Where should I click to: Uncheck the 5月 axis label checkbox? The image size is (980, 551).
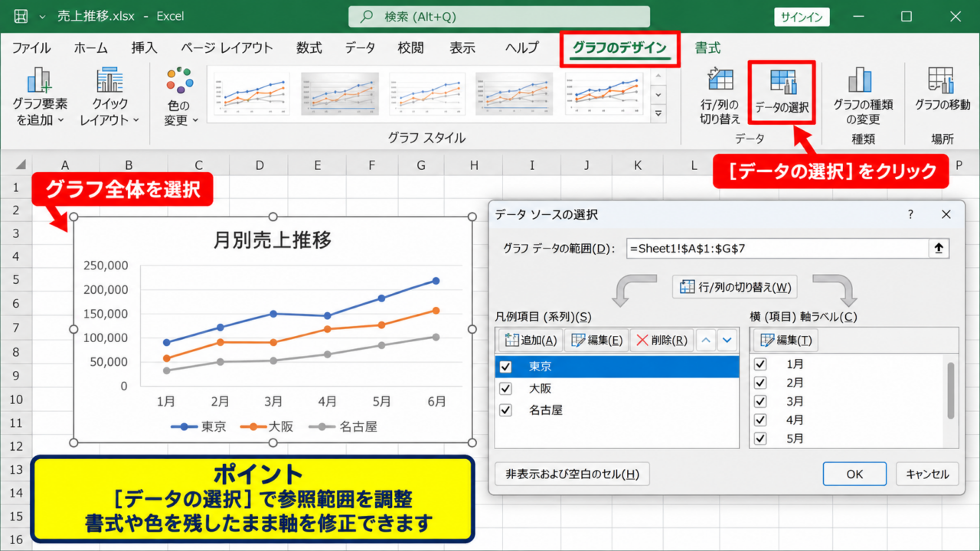(x=760, y=439)
